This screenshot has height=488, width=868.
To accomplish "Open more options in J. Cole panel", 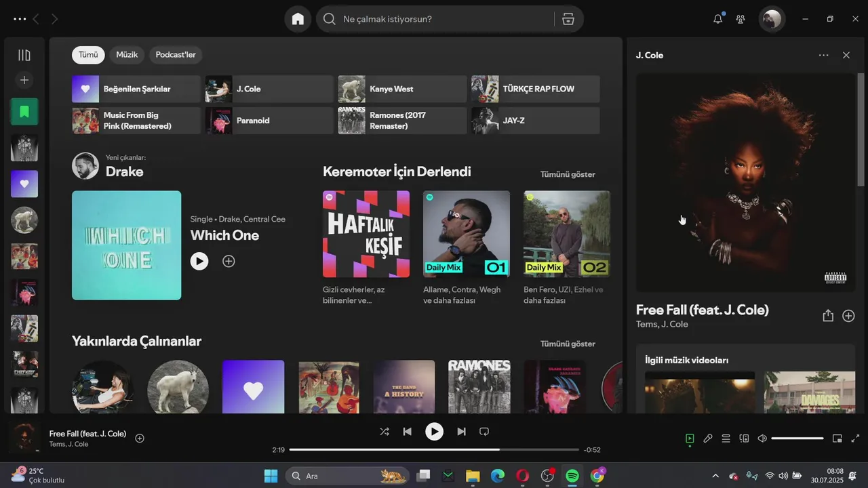I will click(x=823, y=56).
